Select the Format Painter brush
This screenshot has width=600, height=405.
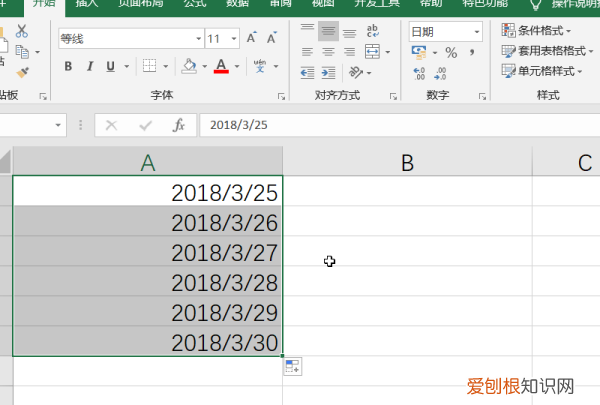tap(22, 72)
